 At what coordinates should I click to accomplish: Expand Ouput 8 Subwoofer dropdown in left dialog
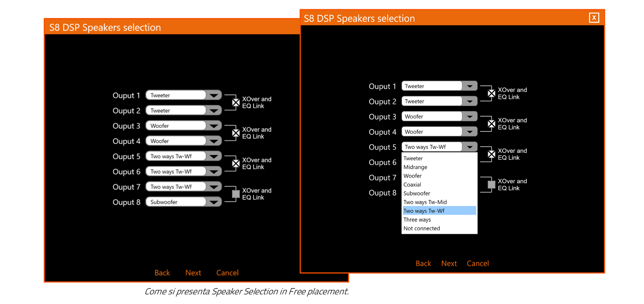point(213,202)
